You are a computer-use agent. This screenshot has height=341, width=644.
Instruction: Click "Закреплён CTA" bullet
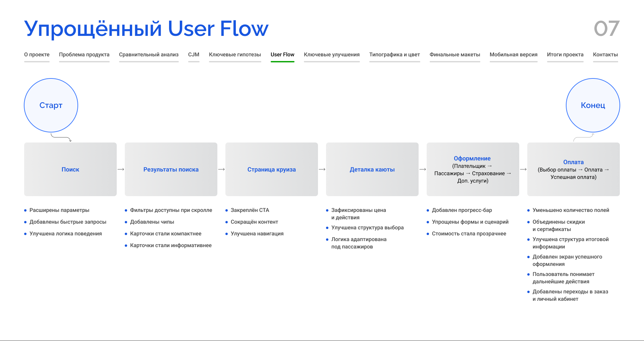[247, 210]
